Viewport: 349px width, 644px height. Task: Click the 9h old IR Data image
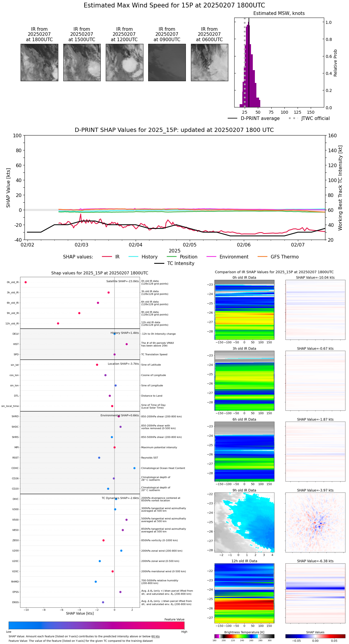coord(244,522)
